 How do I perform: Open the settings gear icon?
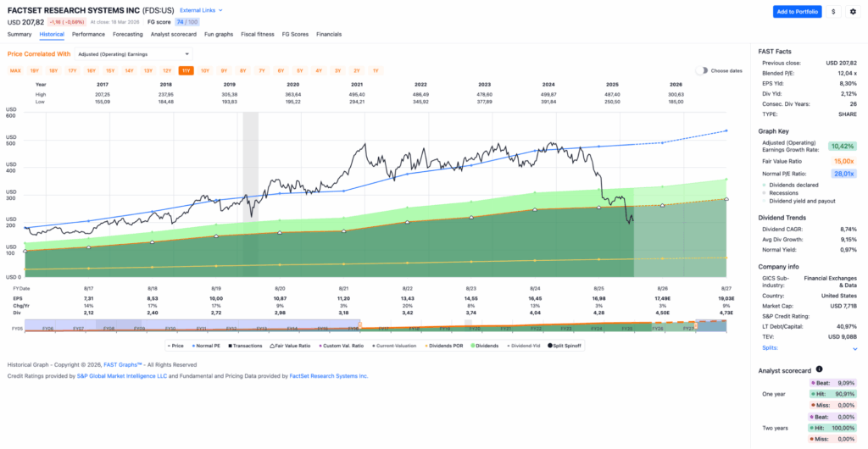pos(854,12)
